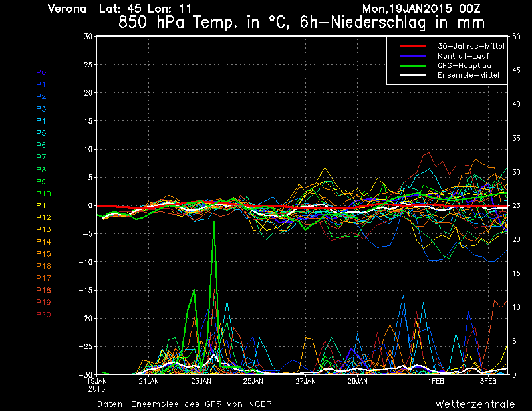Click the chart title '850 hPa Temp. in °C'
This screenshot has width=532, height=411.
coord(205,23)
